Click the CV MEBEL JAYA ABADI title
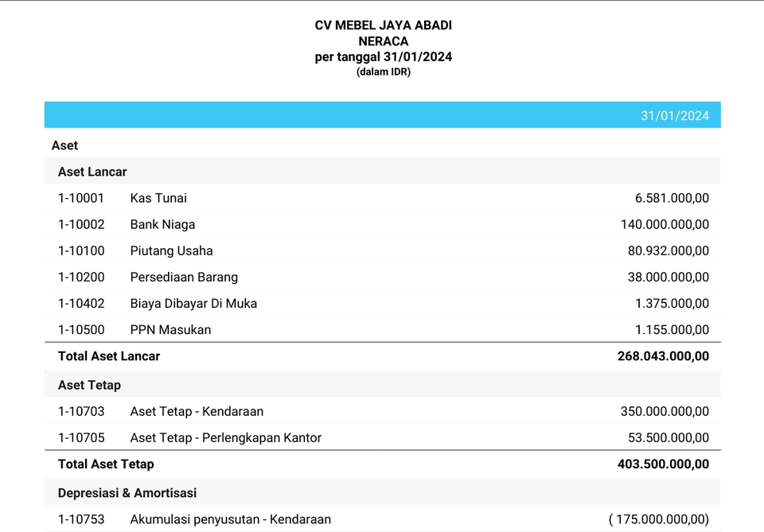 point(383,25)
